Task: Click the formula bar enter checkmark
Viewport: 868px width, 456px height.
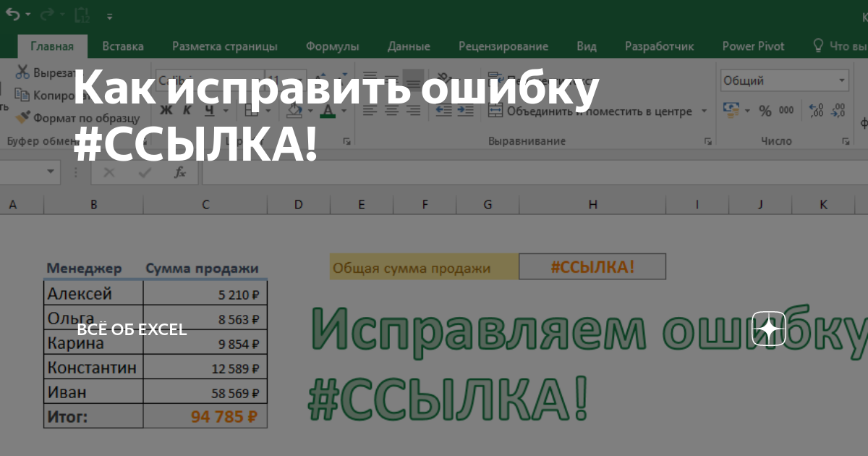Action: [145, 172]
